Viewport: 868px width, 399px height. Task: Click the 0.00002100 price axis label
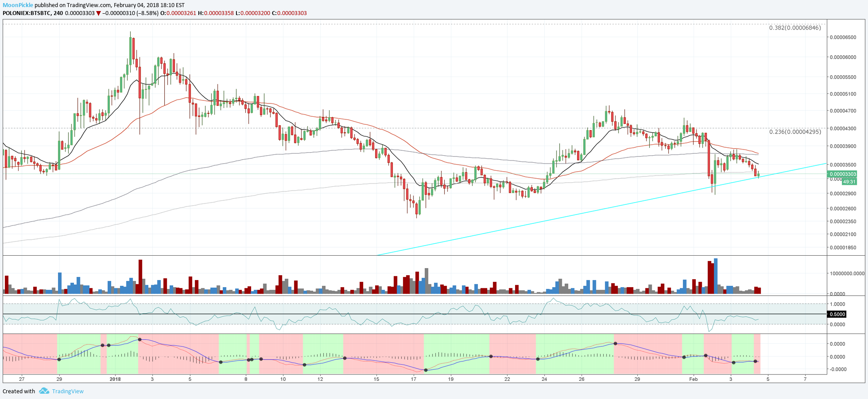click(x=843, y=234)
